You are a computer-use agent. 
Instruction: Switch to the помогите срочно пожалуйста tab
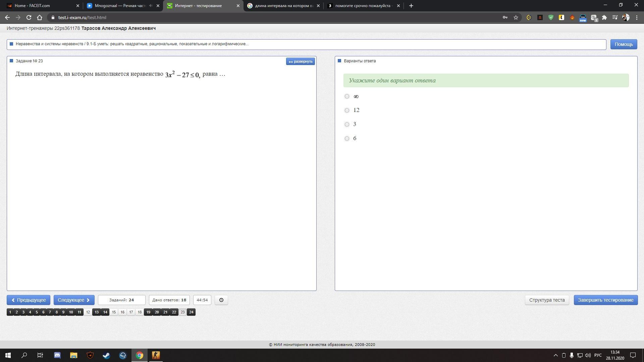(362, 6)
